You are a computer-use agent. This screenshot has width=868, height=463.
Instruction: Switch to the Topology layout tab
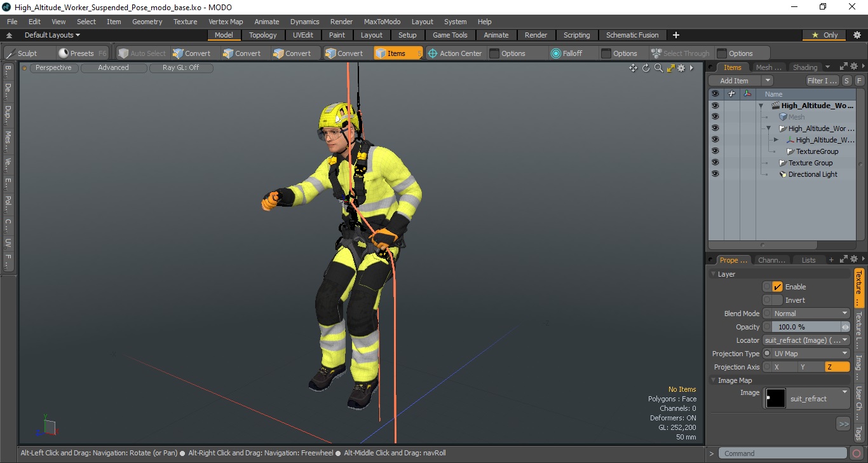263,35
